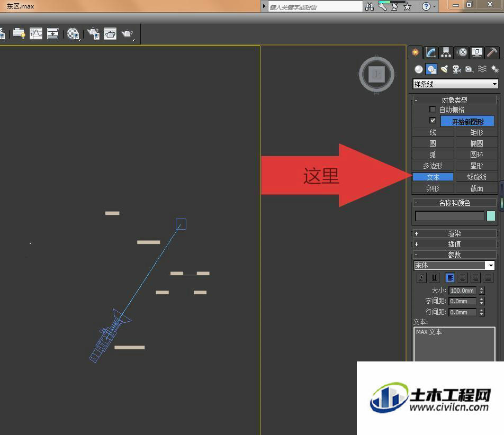This screenshot has width=504, height=435.
Task: Toggle italic text style
Action: pos(421,278)
